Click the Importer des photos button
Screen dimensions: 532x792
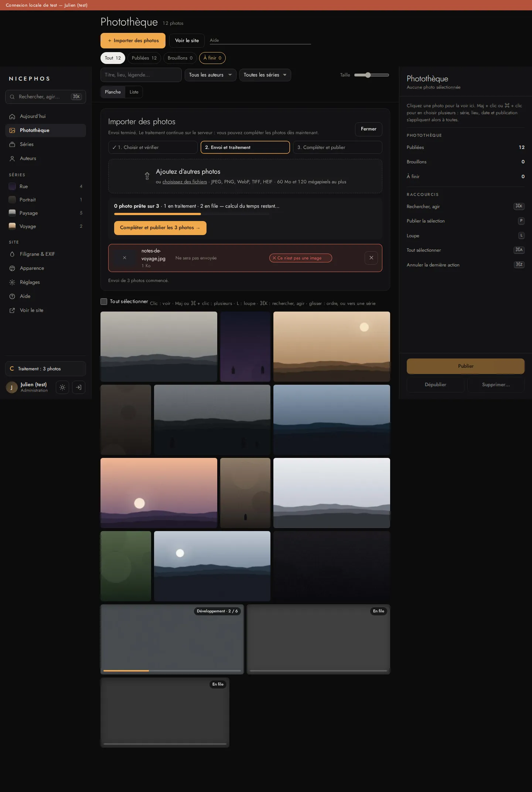[x=133, y=41]
